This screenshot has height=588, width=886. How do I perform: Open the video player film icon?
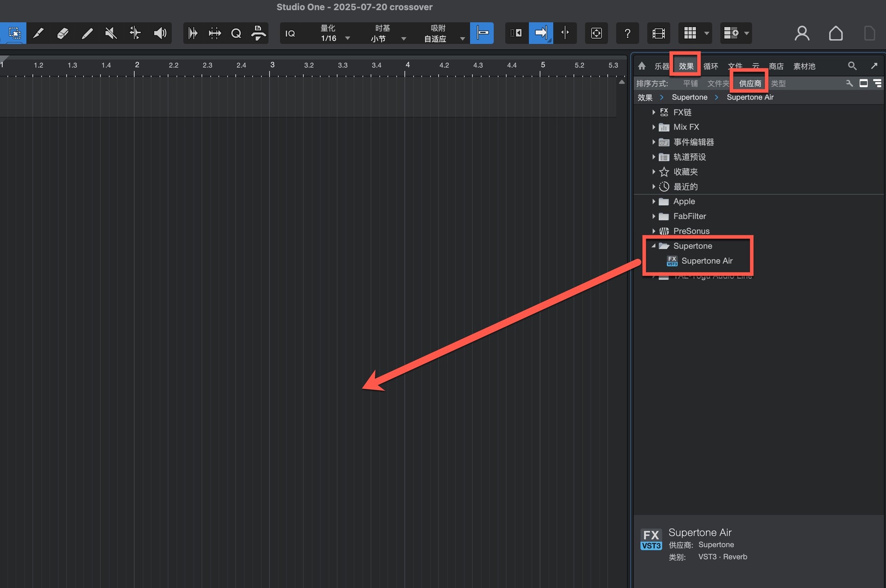click(659, 33)
